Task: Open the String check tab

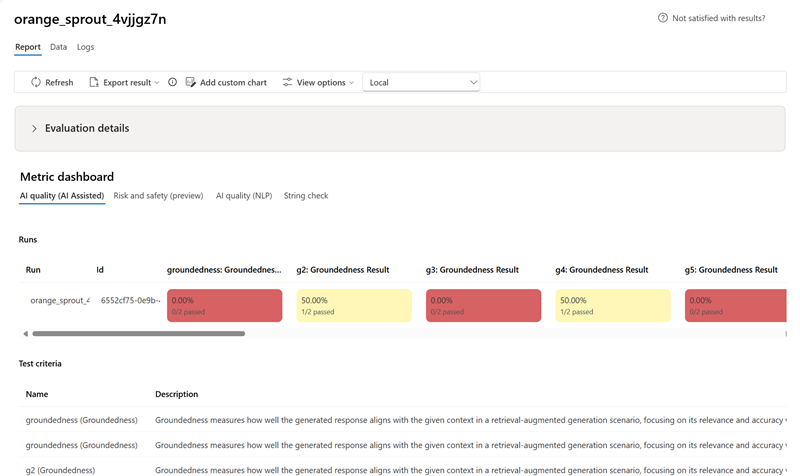Action: point(306,196)
